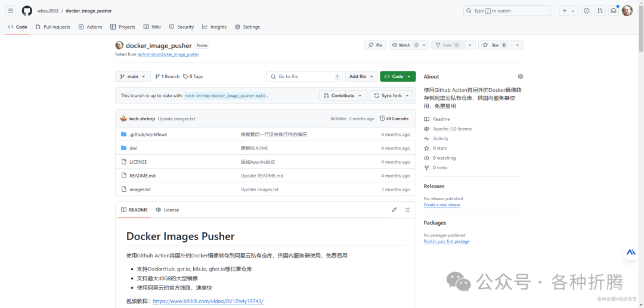Pin the repository

[375, 45]
